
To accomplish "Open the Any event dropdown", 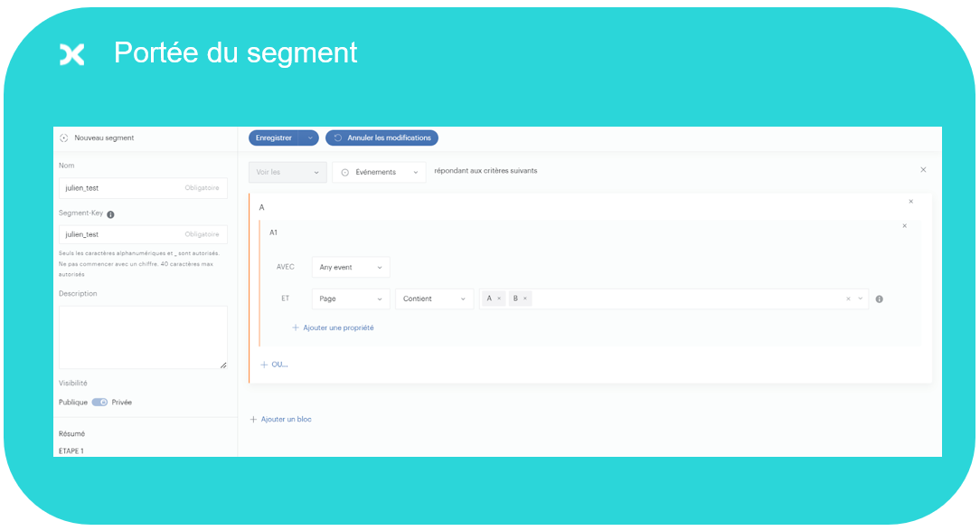I will tap(350, 267).
